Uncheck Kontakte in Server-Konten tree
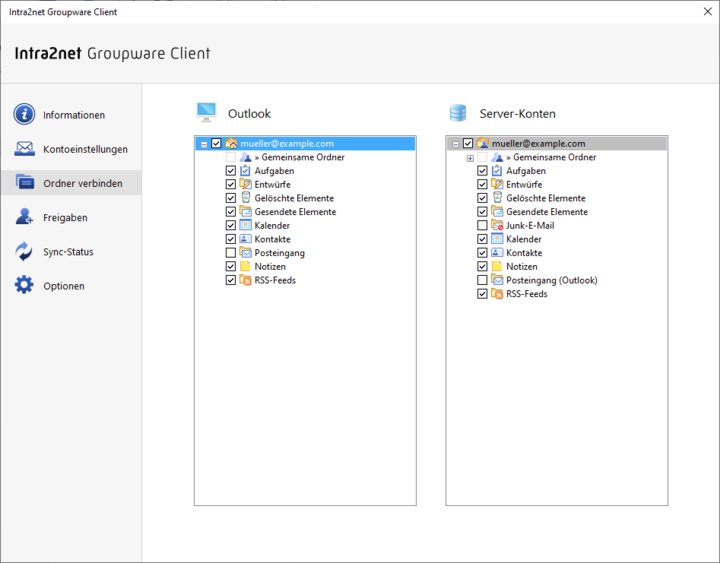 click(x=482, y=253)
